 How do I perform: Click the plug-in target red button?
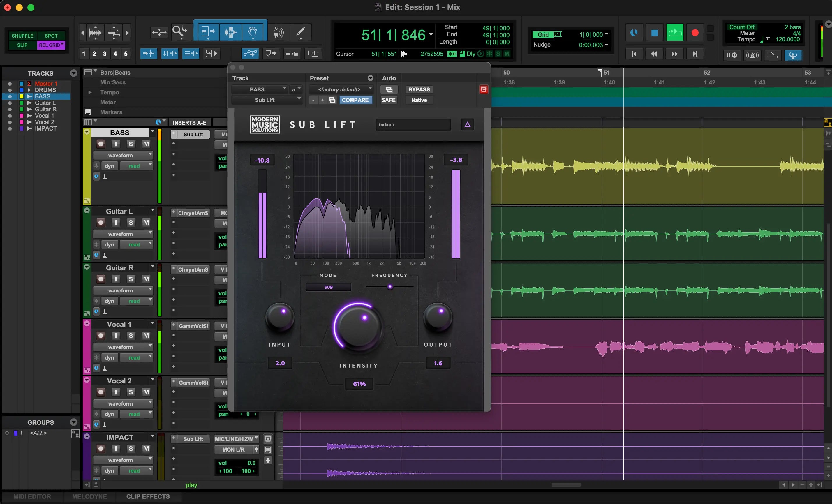pyautogui.click(x=484, y=89)
